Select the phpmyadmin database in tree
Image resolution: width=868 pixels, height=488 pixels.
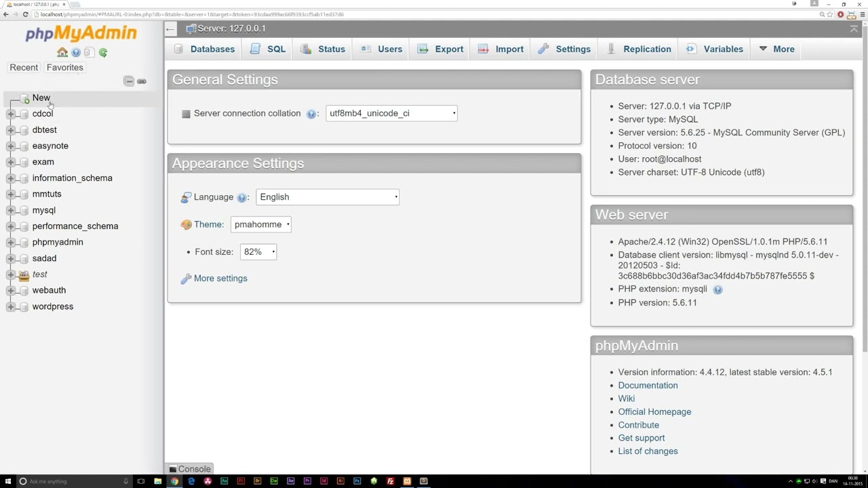(x=58, y=242)
